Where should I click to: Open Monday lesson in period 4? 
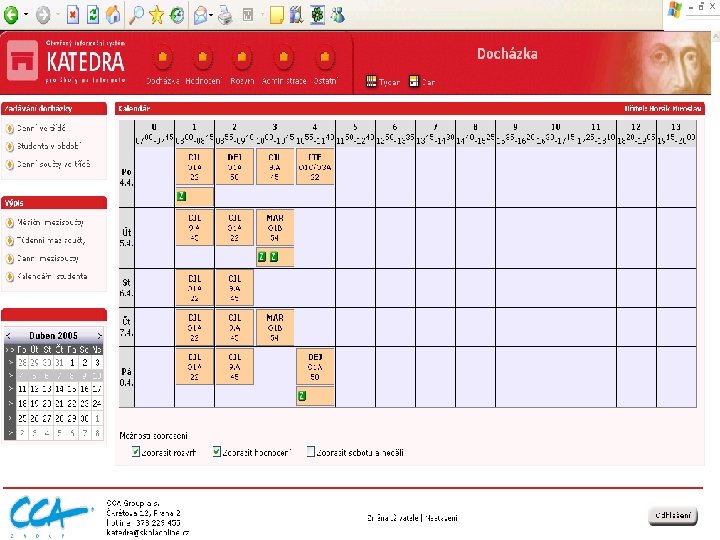(x=315, y=167)
